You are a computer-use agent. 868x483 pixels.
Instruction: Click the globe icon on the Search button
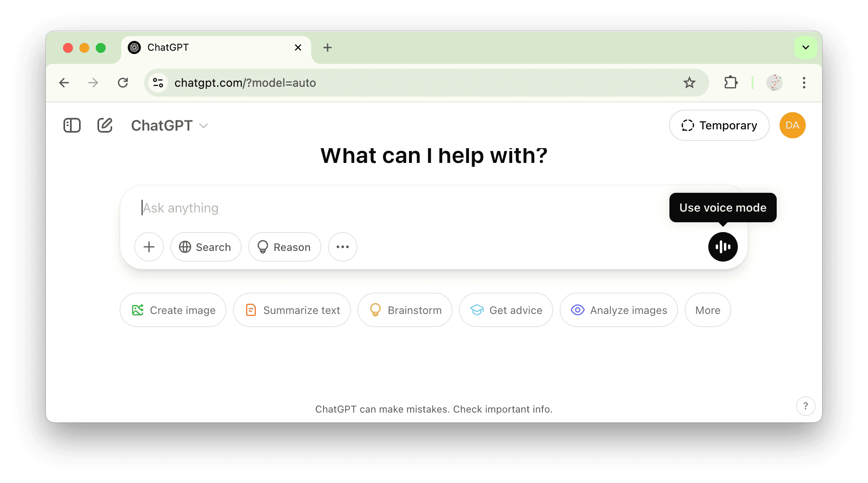click(185, 247)
